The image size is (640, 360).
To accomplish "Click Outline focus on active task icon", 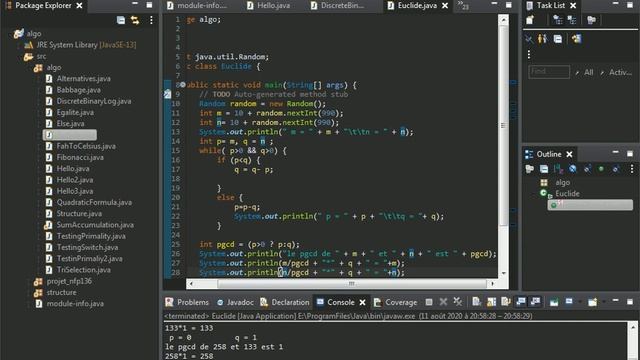I will (x=530, y=169).
